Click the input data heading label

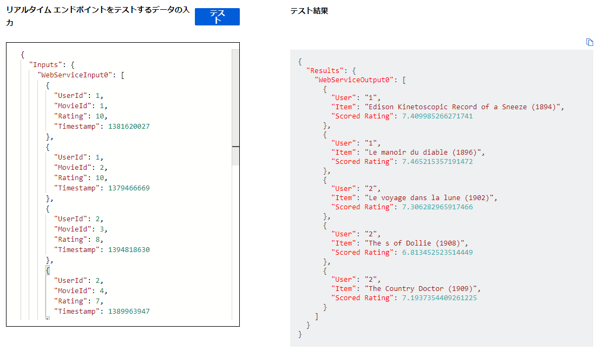[x=97, y=16]
